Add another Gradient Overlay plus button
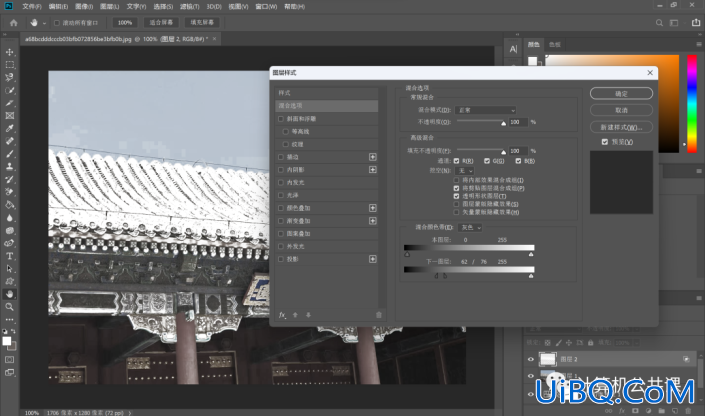Image resolution: width=705 pixels, height=416 pixels. [373, 221]
